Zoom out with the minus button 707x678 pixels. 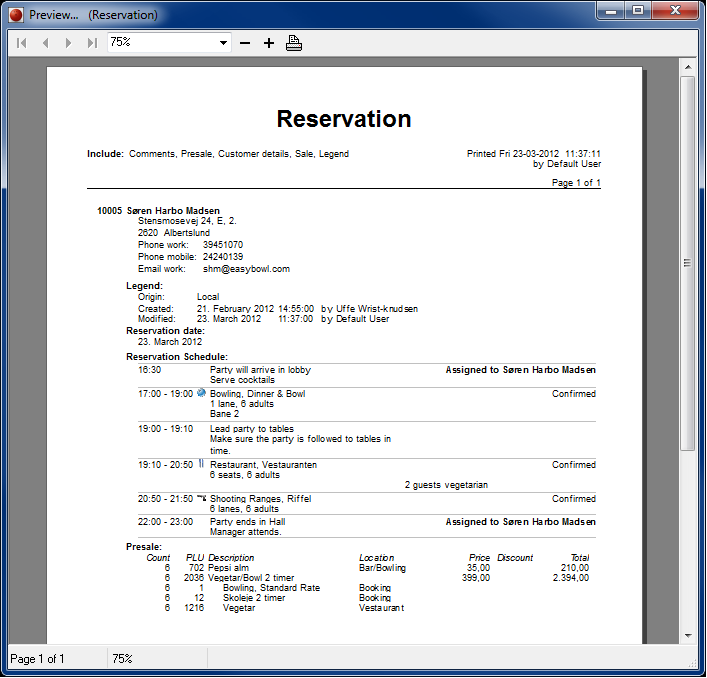point(245,43)
